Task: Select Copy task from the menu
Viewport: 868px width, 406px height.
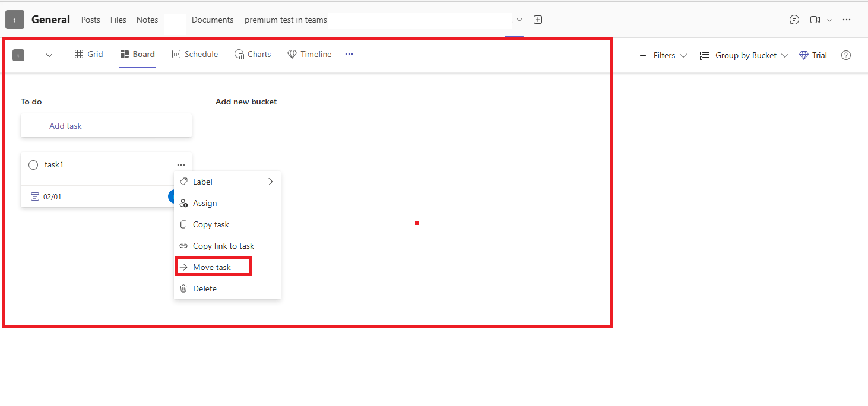Action: click(227, 224)
